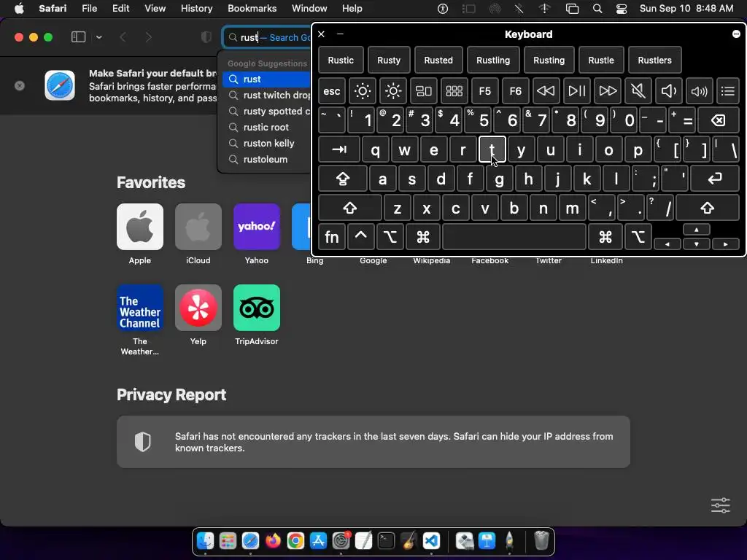Click the Safari address search field
The height and width of the screenshot is (560, 747).
(x=267, y=37)
